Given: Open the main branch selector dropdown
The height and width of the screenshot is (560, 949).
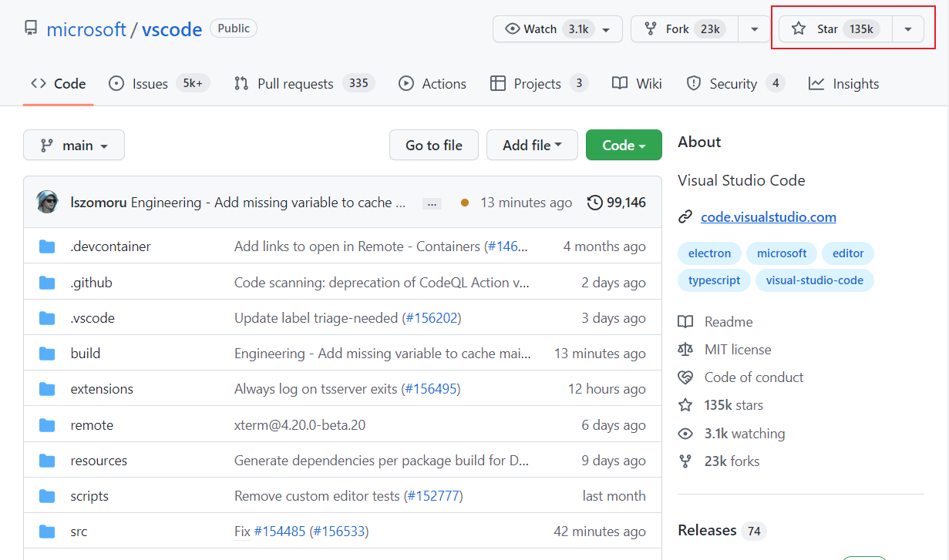Looking at the screenshot, I should click(74, 145).
